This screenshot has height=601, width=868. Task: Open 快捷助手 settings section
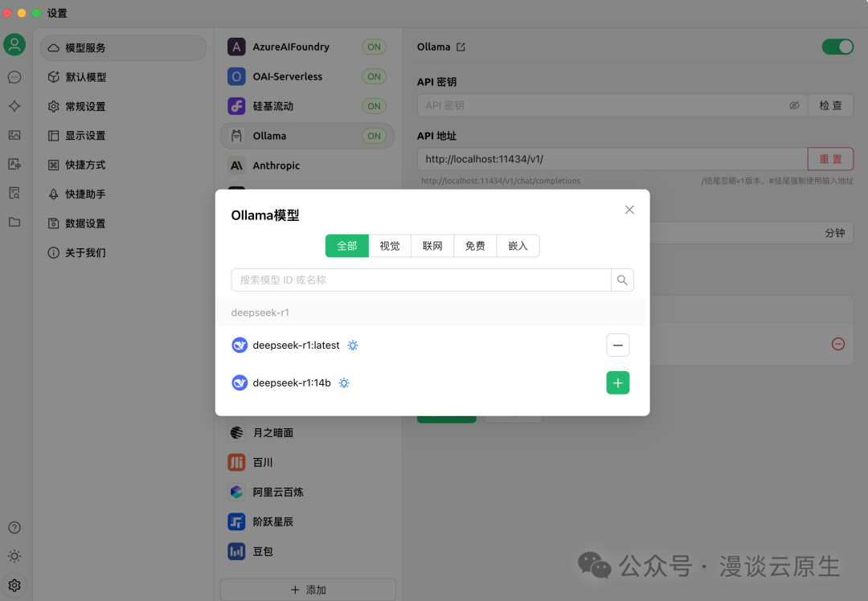click(124, 194)
